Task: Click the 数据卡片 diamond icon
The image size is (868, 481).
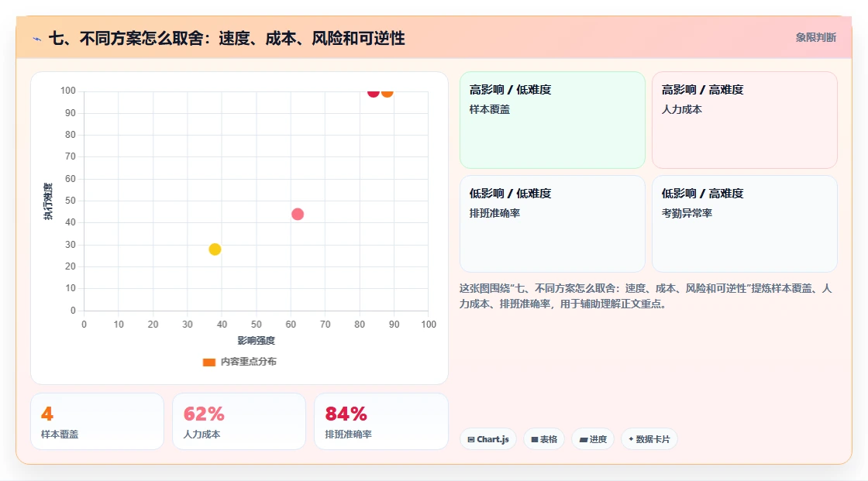Action: [631, 439]
